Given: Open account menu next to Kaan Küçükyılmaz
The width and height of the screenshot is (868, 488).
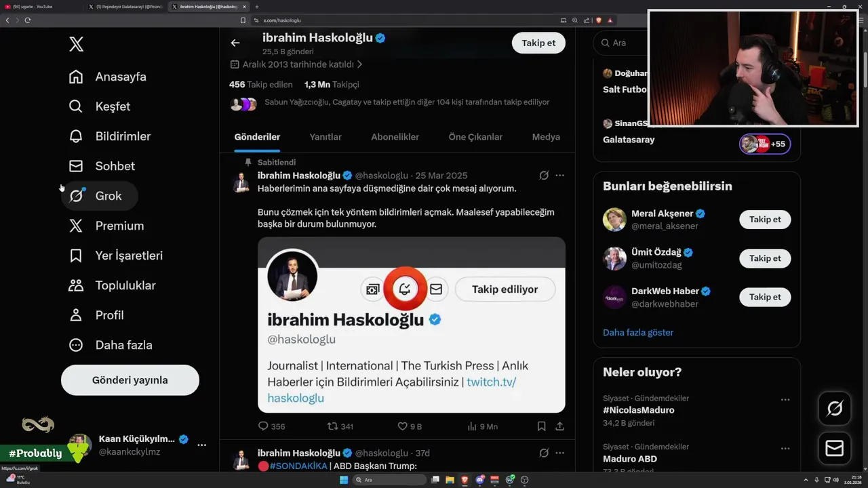Looking at the screenshot, I should [201, 445].
